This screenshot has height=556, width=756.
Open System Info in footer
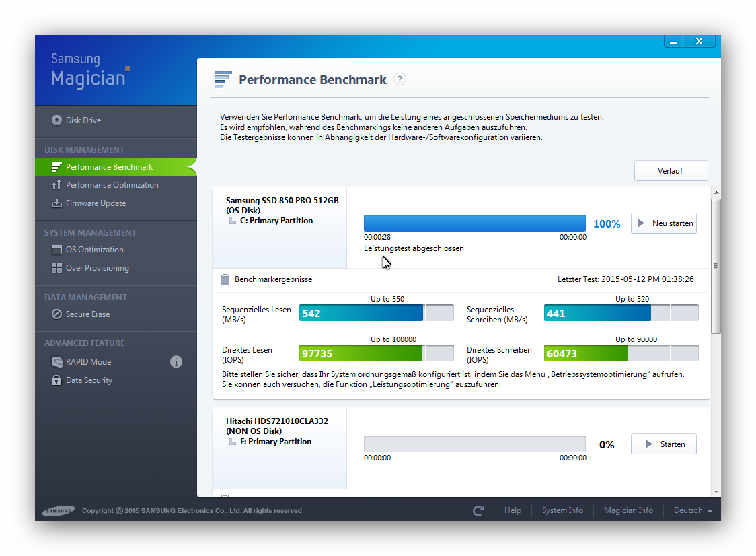click(562, 510)
